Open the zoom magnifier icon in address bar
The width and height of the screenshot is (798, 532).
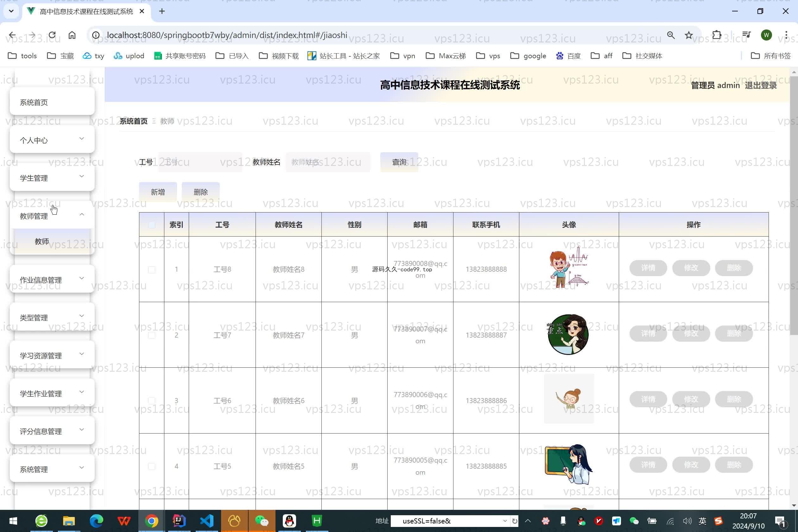click(671, 35)
